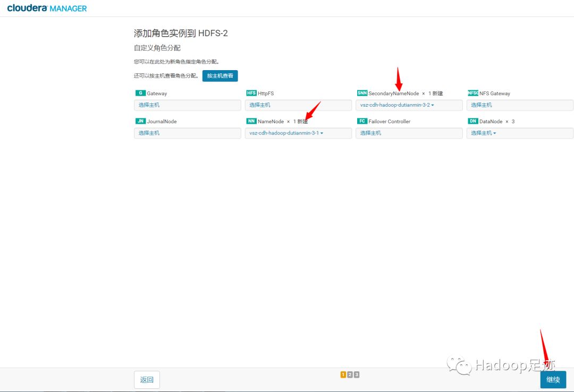Click the Cloudera Manager logo
This screenshot has height=392, width=574.
47,8
